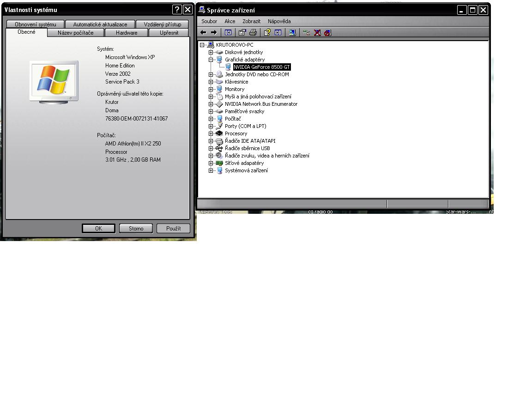Open the Soubor menu

209,21
